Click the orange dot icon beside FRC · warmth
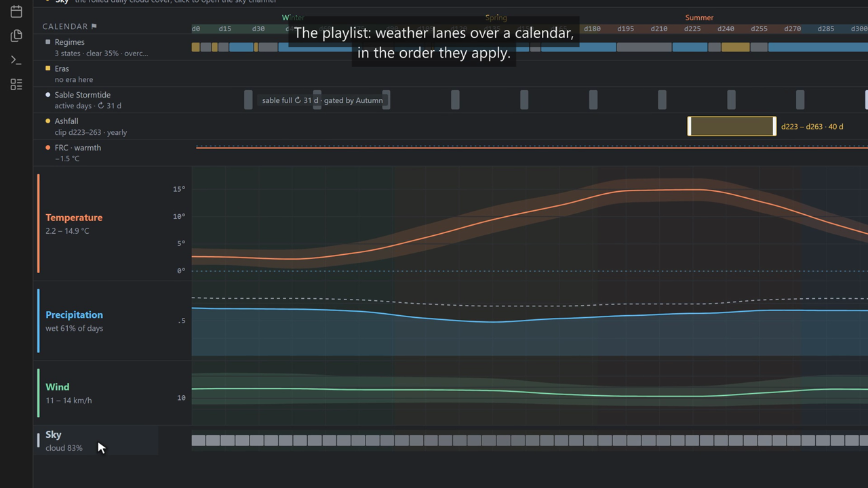868x488 pixels. pyautogui.click(x=47, y=148)
